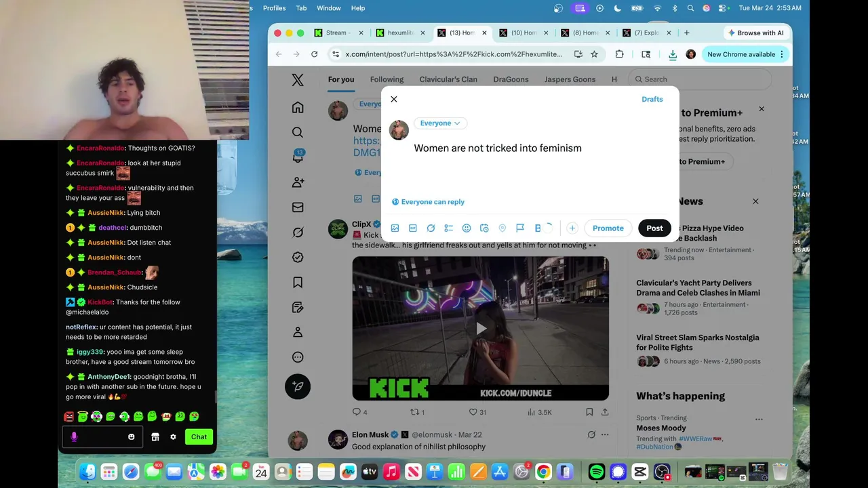Add another post with plus icon
The image size is (868, 488).
point(572,228)
